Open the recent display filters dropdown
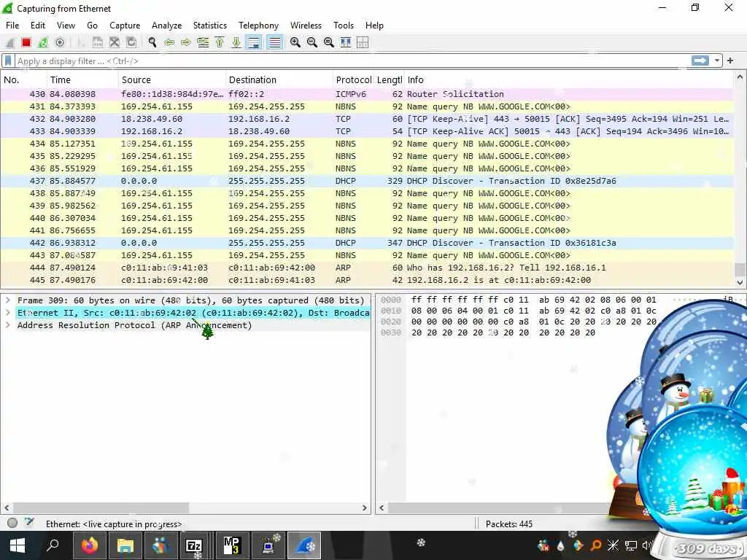Image resolution: width=747 pixels, height=560 pixels. pyautogui.click(x=716, y=61)
